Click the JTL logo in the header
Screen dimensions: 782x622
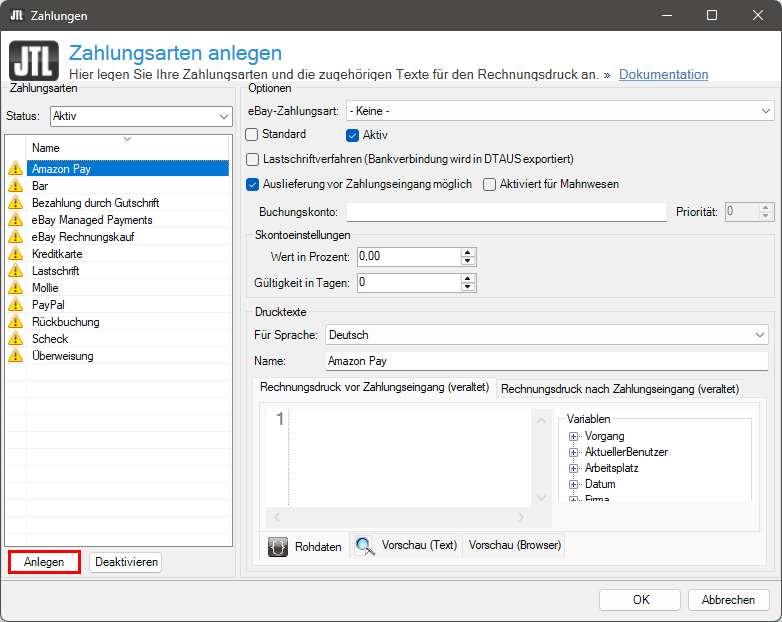33,62
